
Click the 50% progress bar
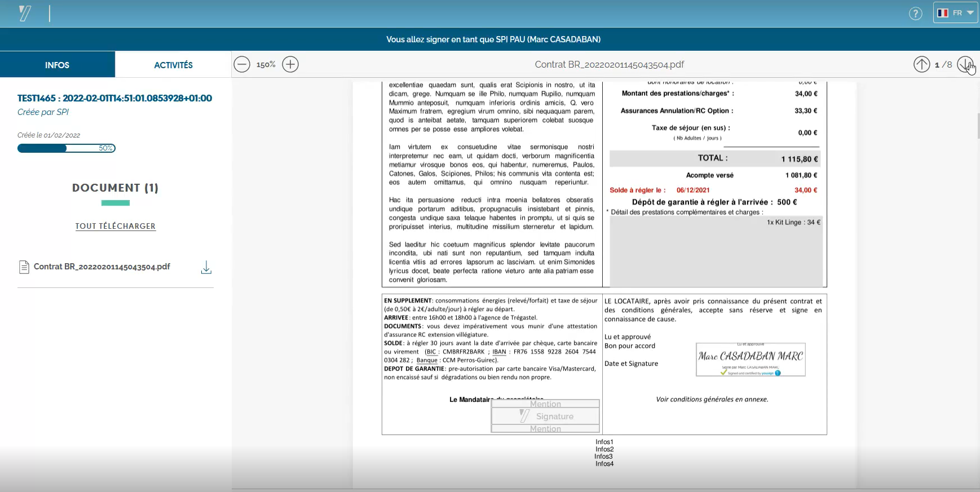point(67,148)
